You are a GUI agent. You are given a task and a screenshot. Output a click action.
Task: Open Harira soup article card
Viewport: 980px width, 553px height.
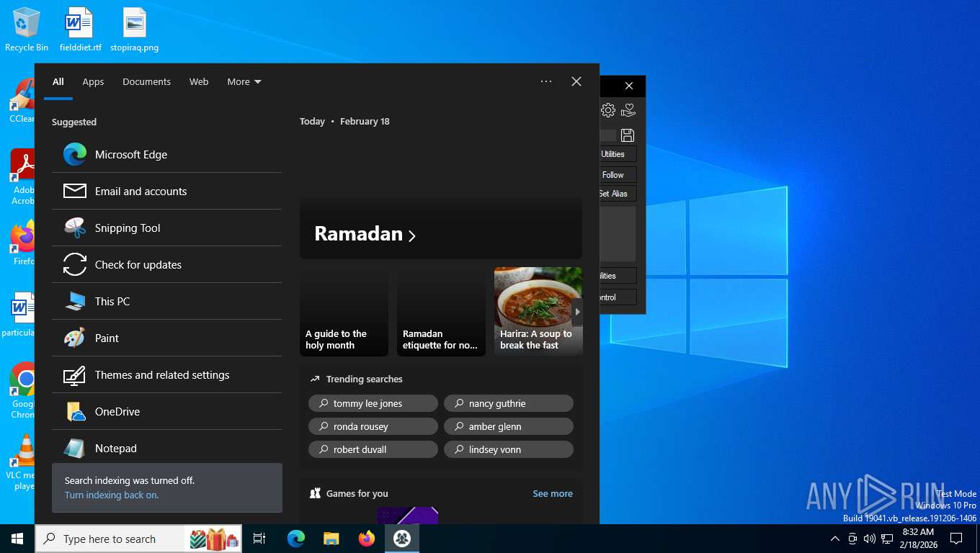(538, 312)
